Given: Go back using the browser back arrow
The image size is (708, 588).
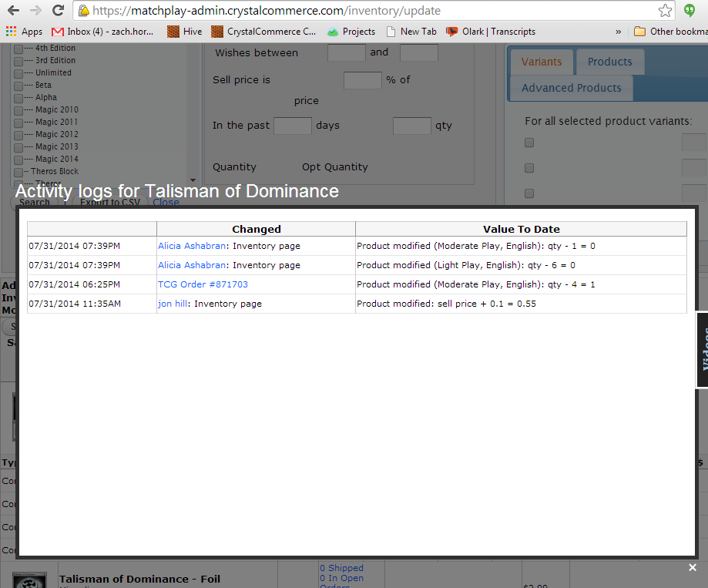Looking at the screenshot, I should point(14,10).
